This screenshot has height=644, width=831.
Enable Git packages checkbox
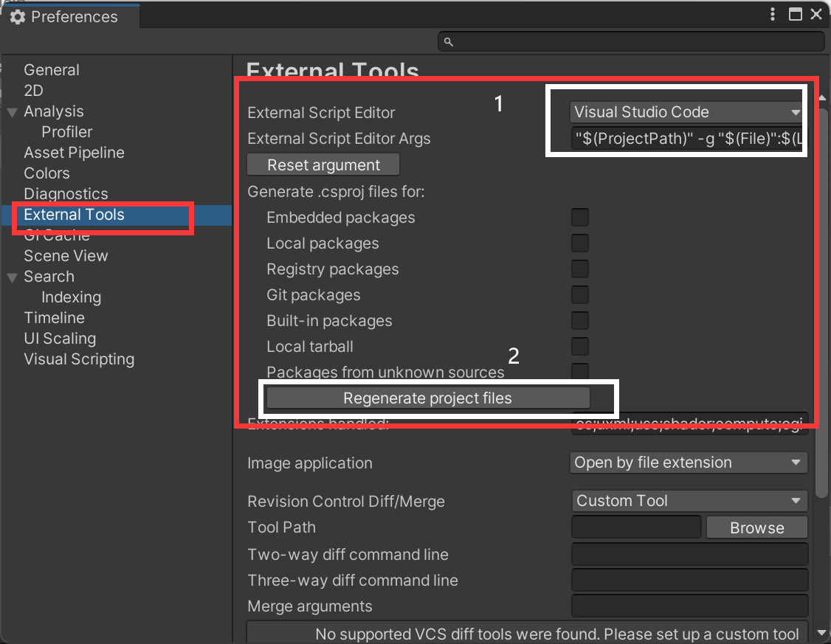[x=580, y=294]
